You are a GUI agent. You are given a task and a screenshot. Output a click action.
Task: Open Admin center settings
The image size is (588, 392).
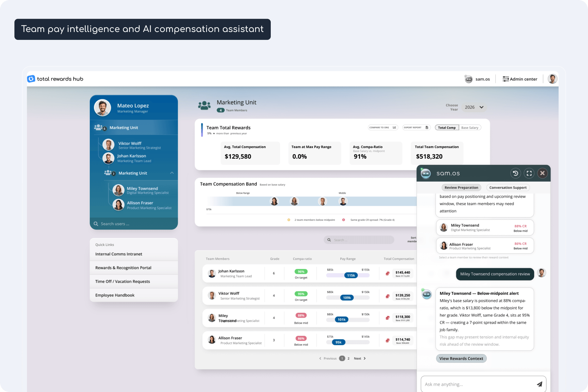tap(520, 79)
